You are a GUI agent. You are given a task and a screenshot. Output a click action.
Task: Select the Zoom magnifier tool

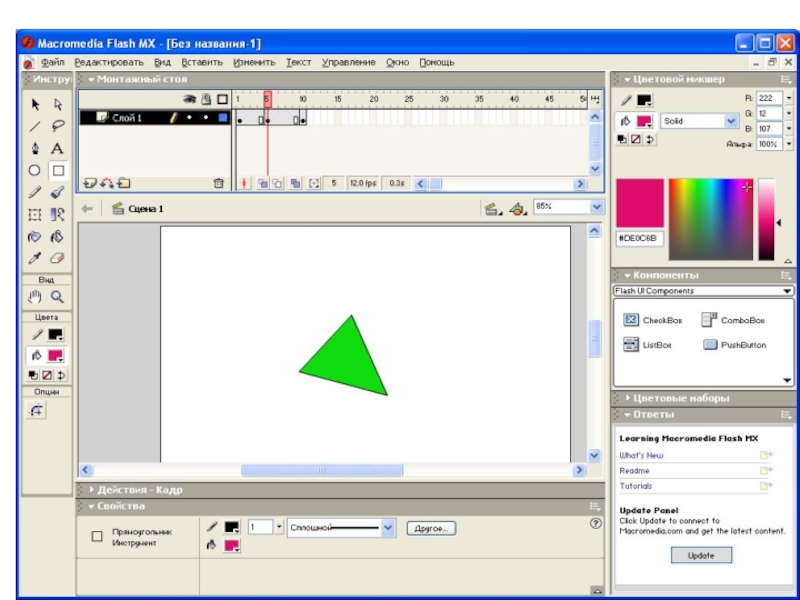pos(58,296)
